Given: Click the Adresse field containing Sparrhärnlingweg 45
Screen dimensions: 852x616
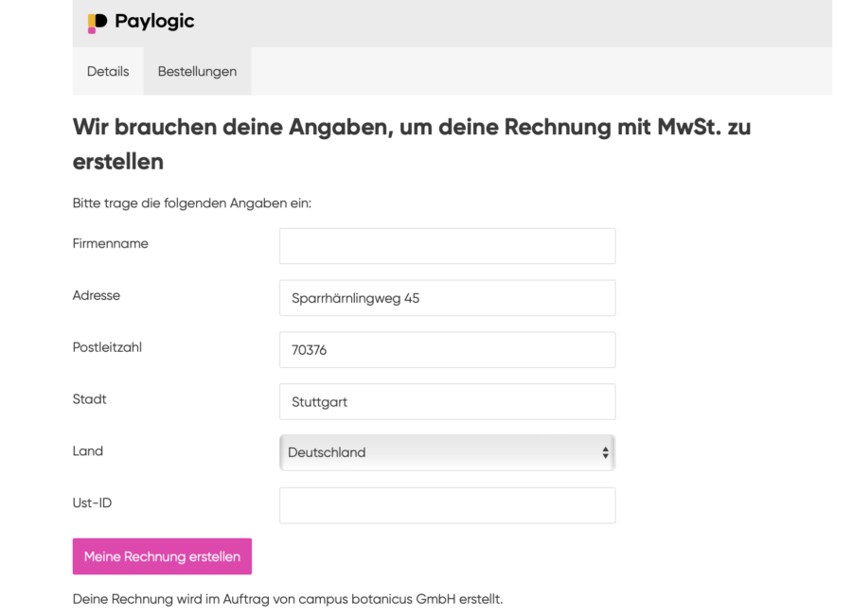Looking at the screenshot, I should click(x=447, y=298).
